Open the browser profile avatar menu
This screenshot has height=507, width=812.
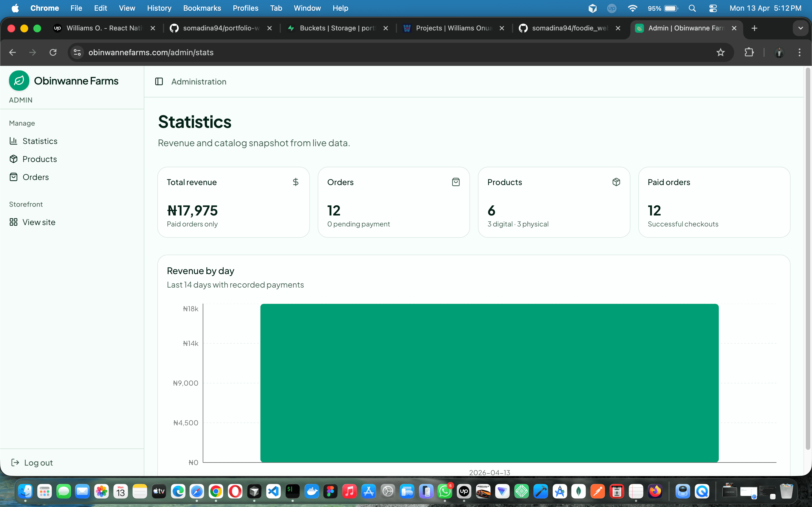tap(779, 52)
